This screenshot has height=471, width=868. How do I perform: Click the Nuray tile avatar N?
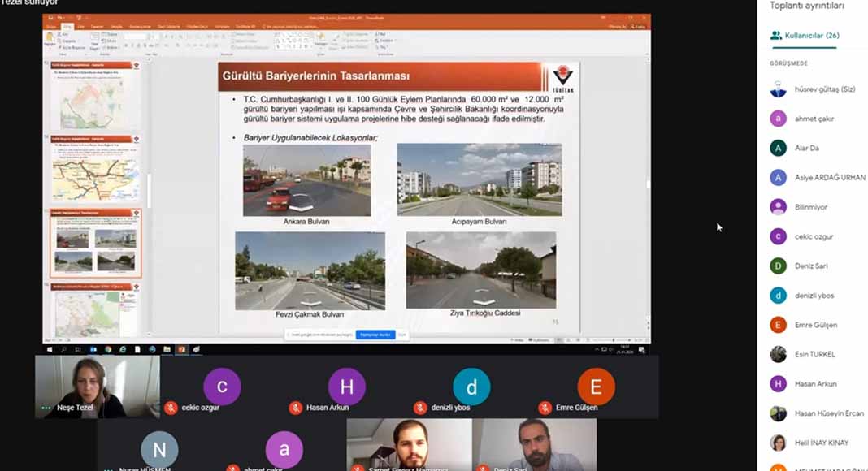pos(159,449)
